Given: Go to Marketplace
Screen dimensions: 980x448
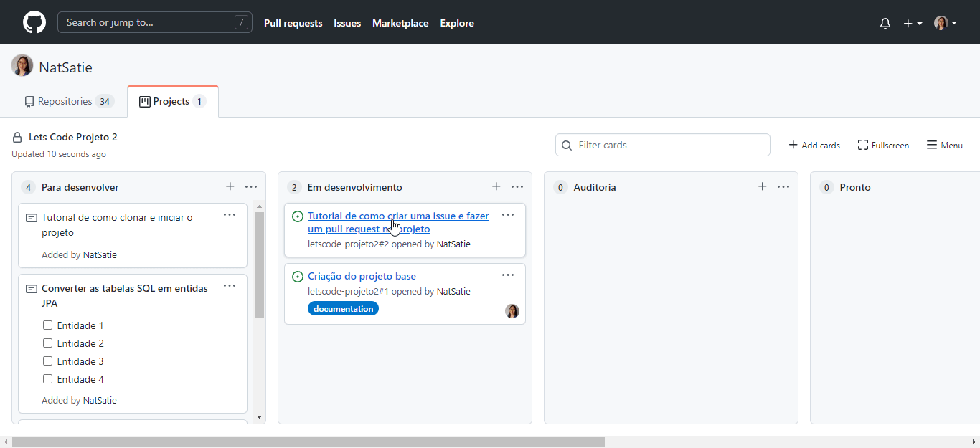Looking at the screenshot, I should pyautogui.click(x=400, y=23).
